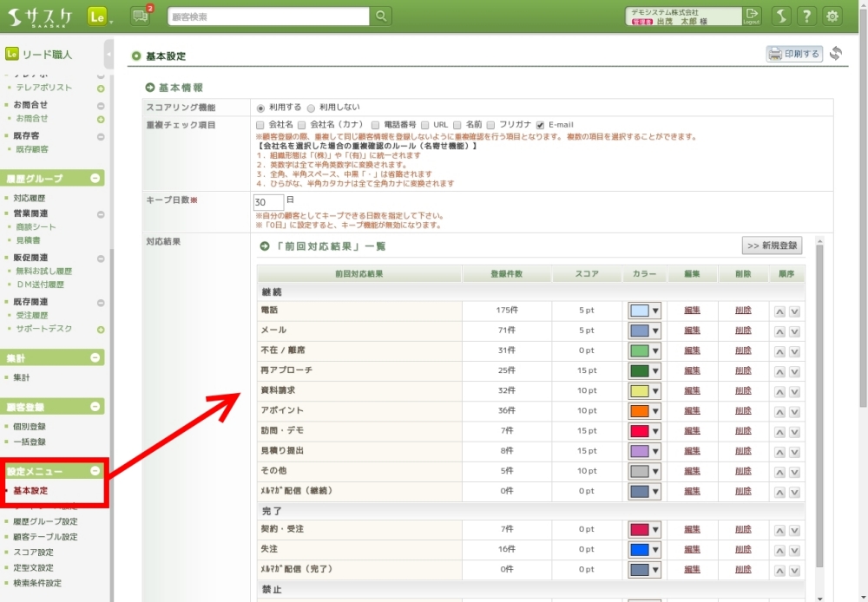868x602 pixels.
Task: Open the help question mark icon
Action: [x=806, y=16]
